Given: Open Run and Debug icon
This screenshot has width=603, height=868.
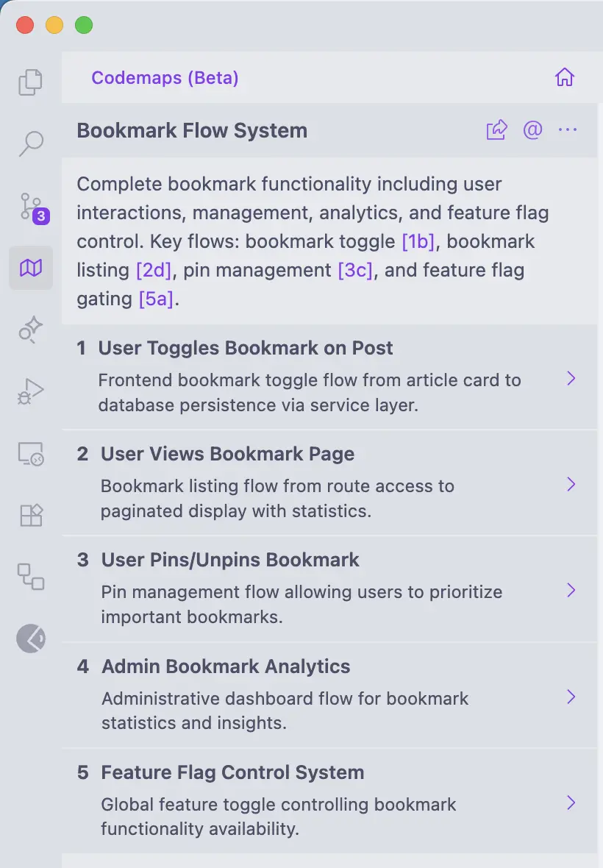Looking at the screenshot, I should coord(31,391).
